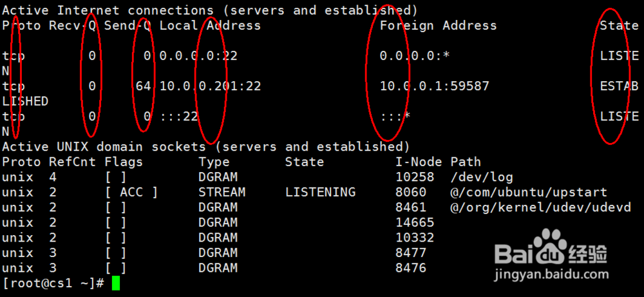
Task: Click the STREAM socket type
Action: tap(222, 192)
